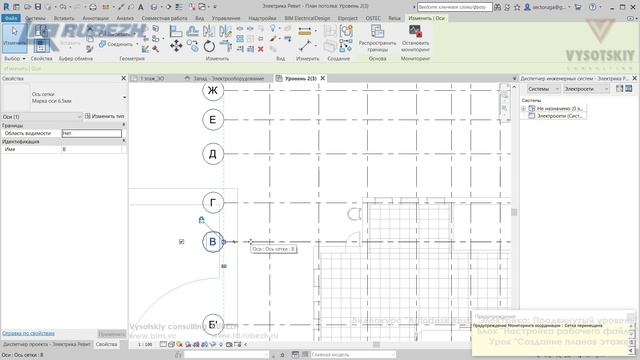Click the lock padlock near grid bubble В

[x=201, y=220]
